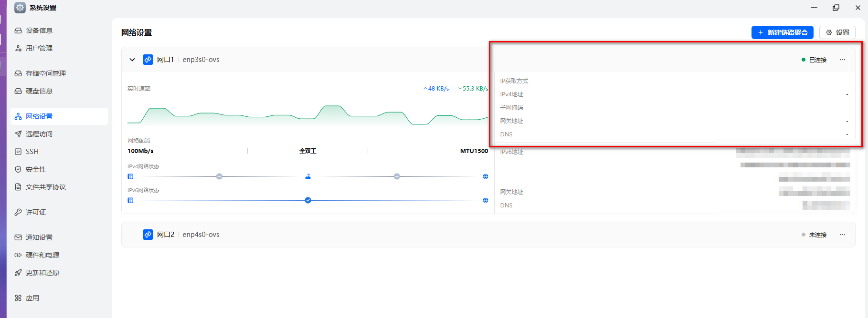Select 网络设置 in the sidebar
Screen dimensions: 868x318
(59, 116)
